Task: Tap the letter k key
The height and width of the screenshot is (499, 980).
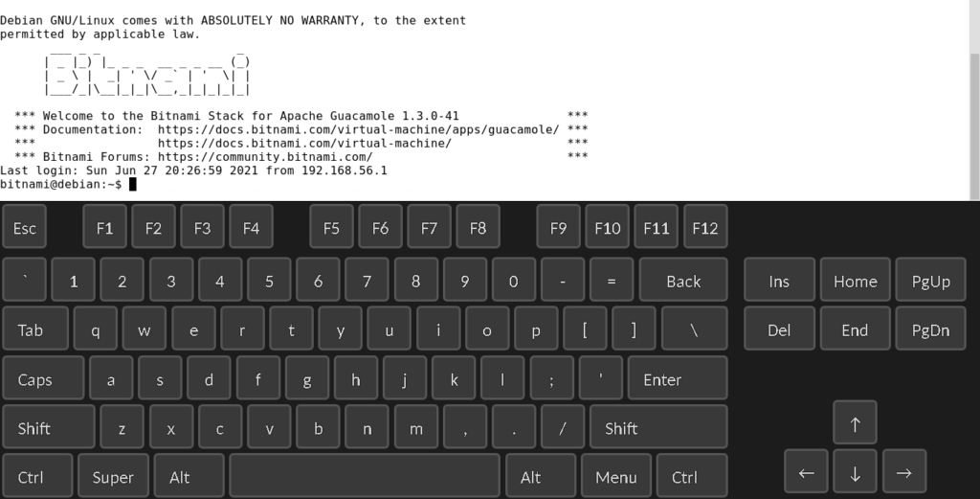Action: (x=454, y=377)
